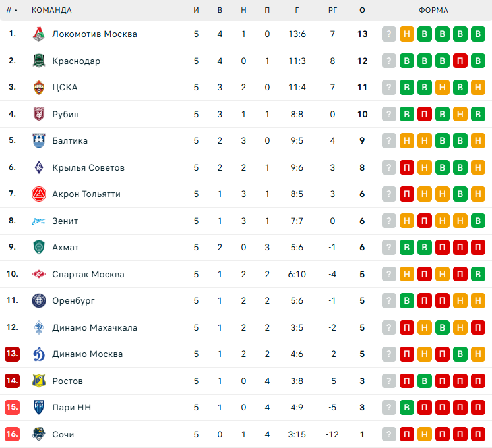Click the red П loss badge for Краснодар

[460, 61]
